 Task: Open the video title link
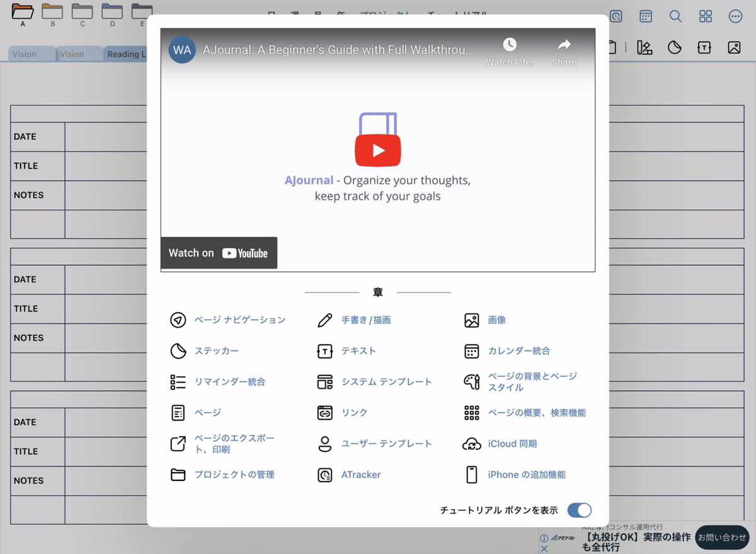click(338, 50)
